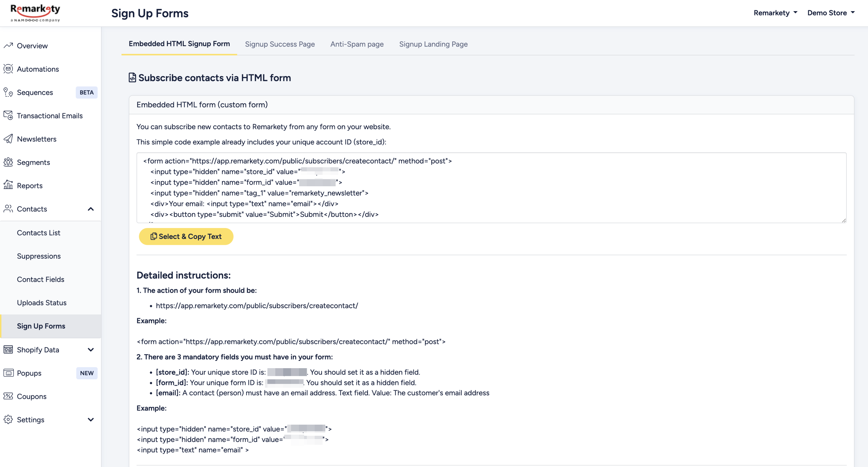This screenshot has width=868, height=467.
Task: Click the Remarkety logo
Action: tap(35, 13)
